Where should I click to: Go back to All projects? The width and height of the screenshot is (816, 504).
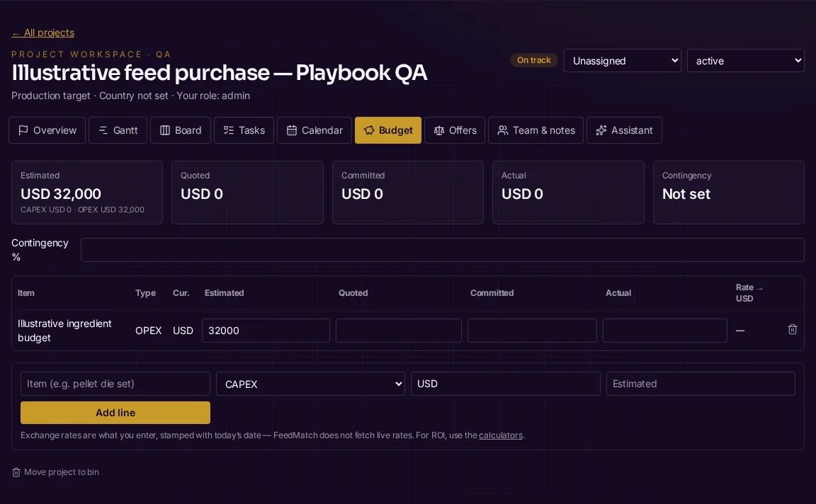tap(43, 33)
